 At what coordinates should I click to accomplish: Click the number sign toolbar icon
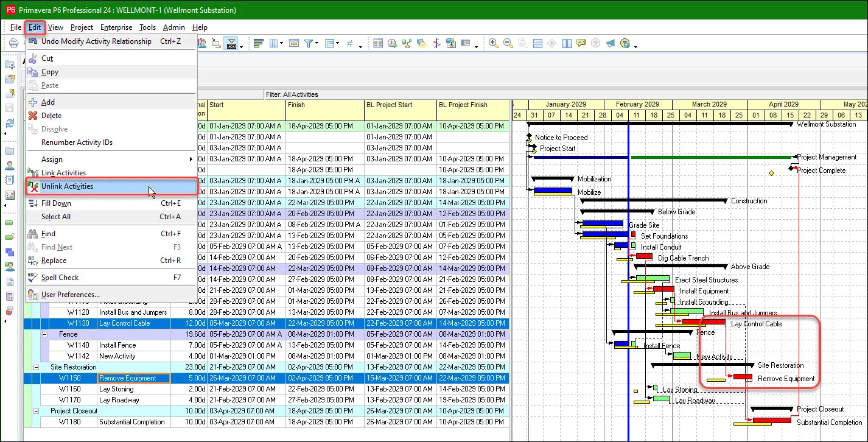click(349, 43)
